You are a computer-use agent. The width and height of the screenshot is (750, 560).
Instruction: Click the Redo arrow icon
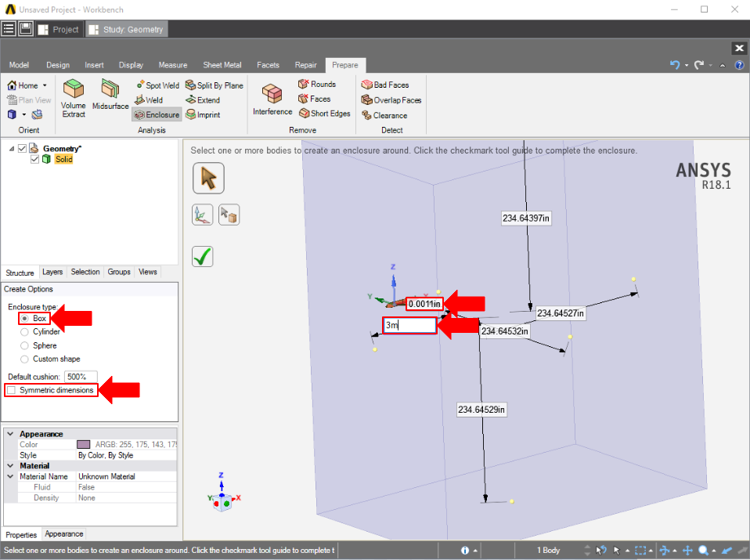pos(699,64)
